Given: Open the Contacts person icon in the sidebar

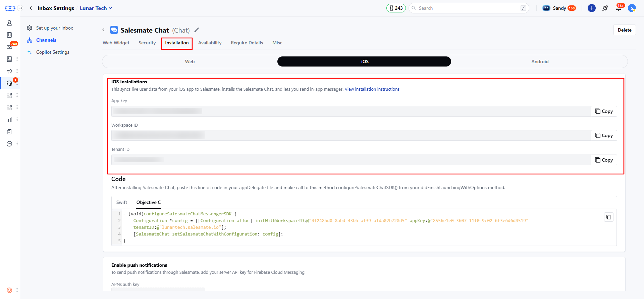Looking at the screenshot, I should pyautogui.click(x=9, y=23).
